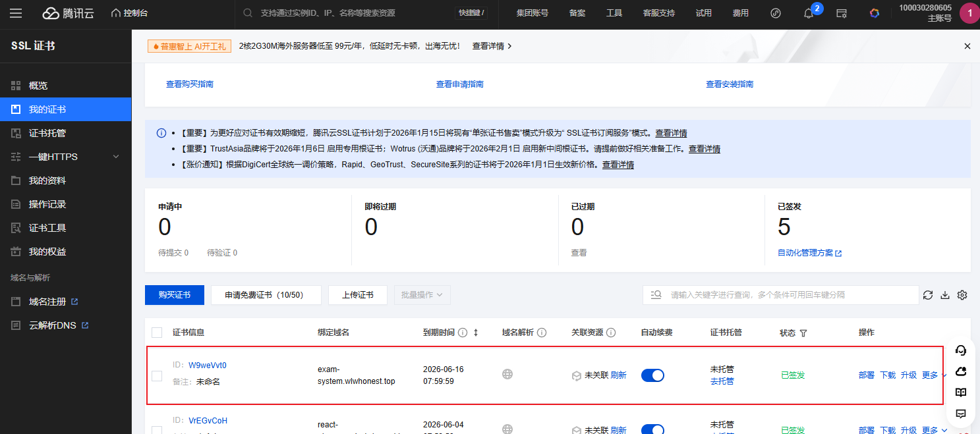Image resolution: width=980 pixels, height=434 pixels.
Task: Click the download list icon
Action: click(945, 295)
